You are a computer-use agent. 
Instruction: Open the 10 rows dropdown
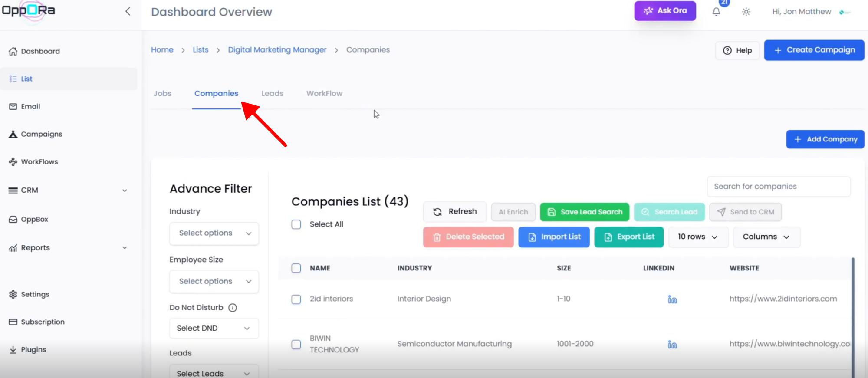[697, 237]
